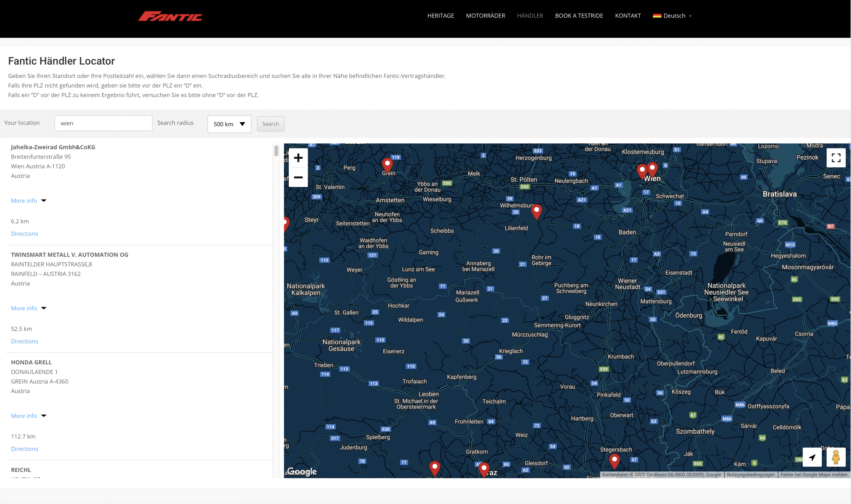851x504 pixels.
Task: Click the dealer list scrollbar
Action: pos(276,151)
